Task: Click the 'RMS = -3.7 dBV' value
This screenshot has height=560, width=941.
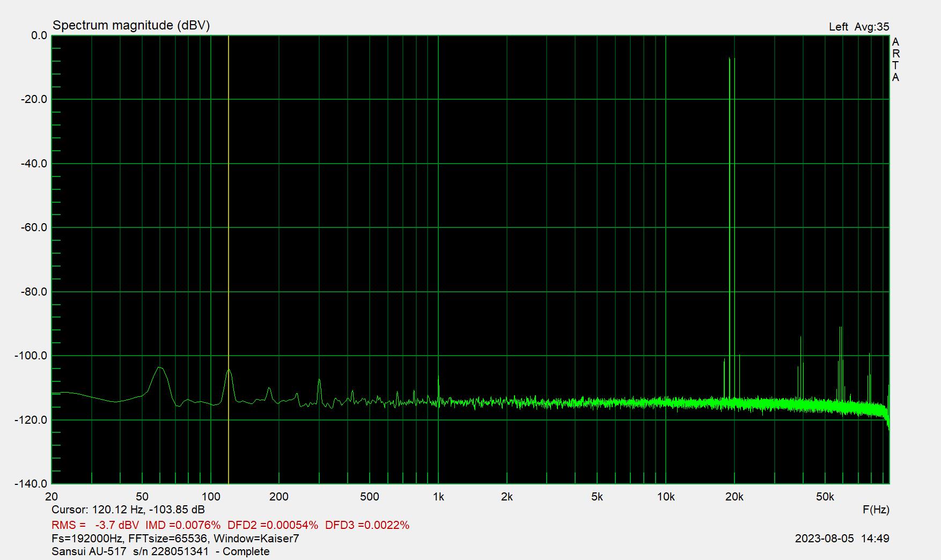Action: (95, 525)
